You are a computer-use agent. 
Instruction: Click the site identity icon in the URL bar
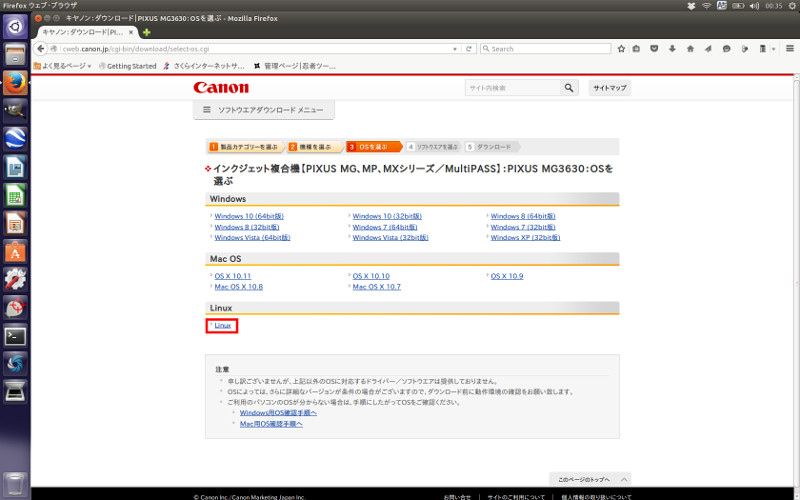point(54,48)
